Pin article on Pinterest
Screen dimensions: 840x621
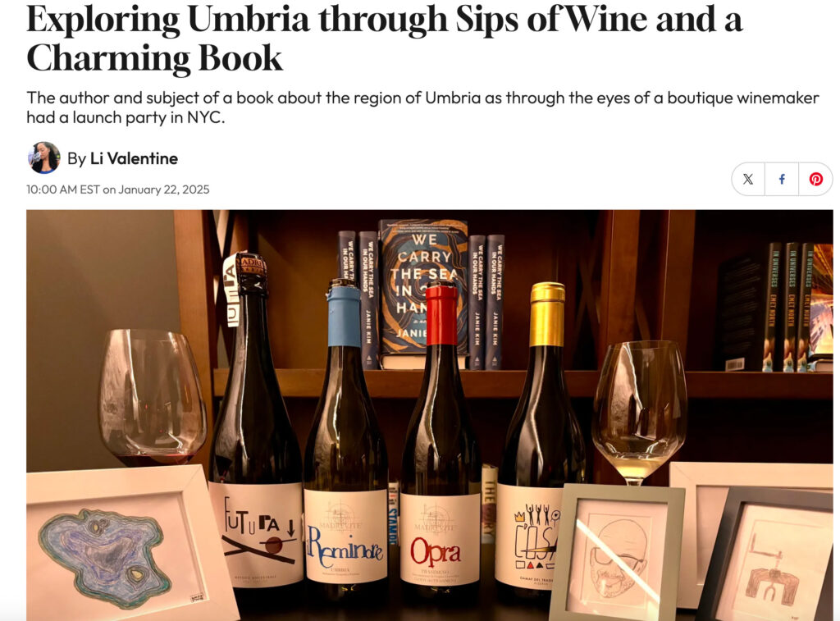(815, 179)
